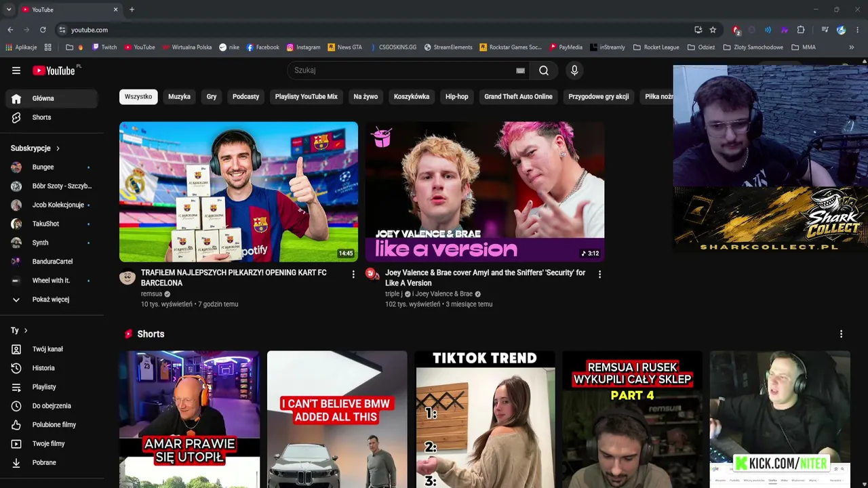Open the tab search dropdown
This screenshot has width=868, height=488.
(9, 9)
